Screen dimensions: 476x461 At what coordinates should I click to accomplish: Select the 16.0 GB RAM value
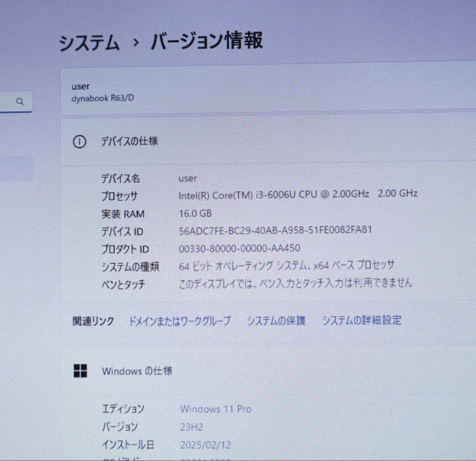[x=195, y=213]
